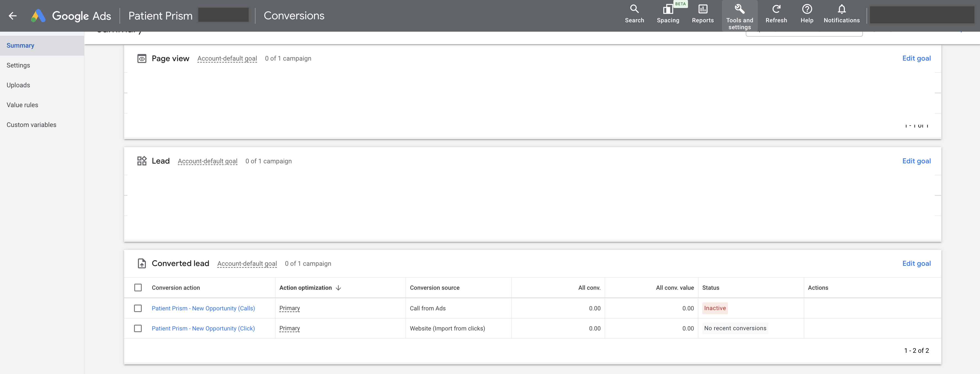Click the Action optimization column header

pos(305,288)
